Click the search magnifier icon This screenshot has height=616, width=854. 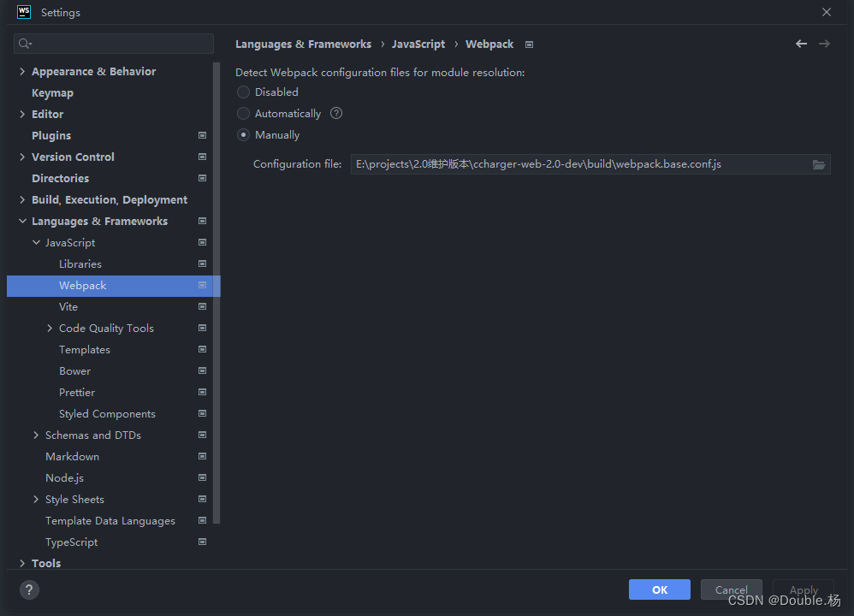tap(25, 44)
